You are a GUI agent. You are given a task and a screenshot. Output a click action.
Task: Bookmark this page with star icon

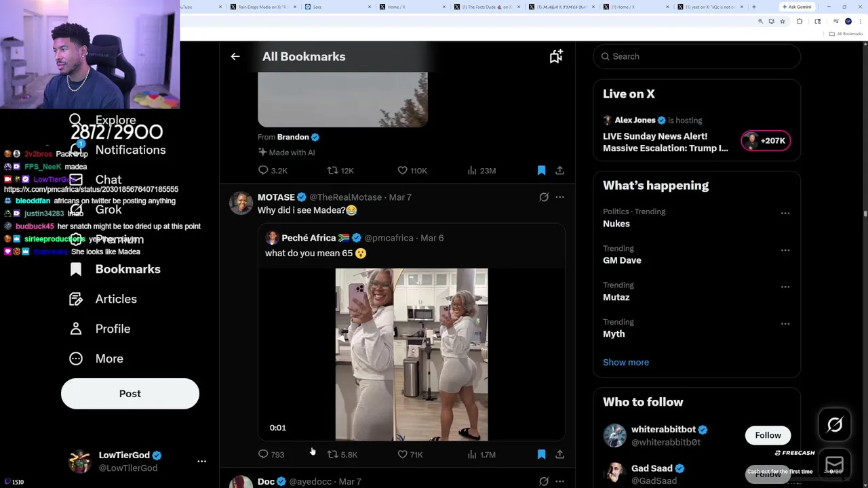(782, 22)
